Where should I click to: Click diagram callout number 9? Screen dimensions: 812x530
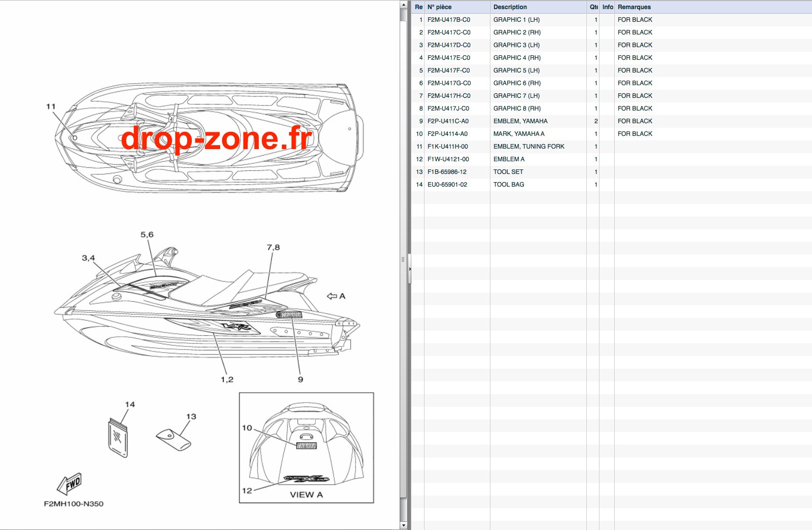point(300,379)
